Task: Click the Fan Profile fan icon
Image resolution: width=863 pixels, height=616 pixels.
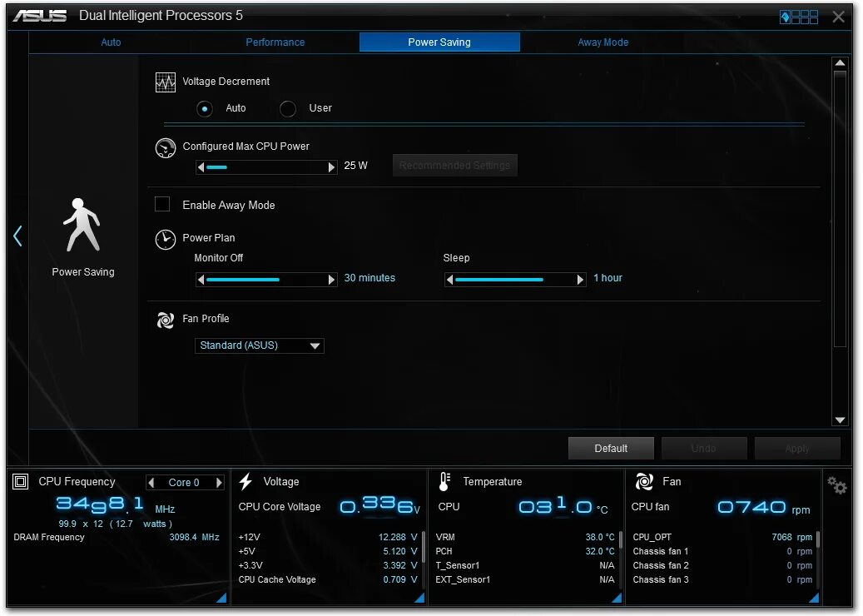Action: [165, 320]
